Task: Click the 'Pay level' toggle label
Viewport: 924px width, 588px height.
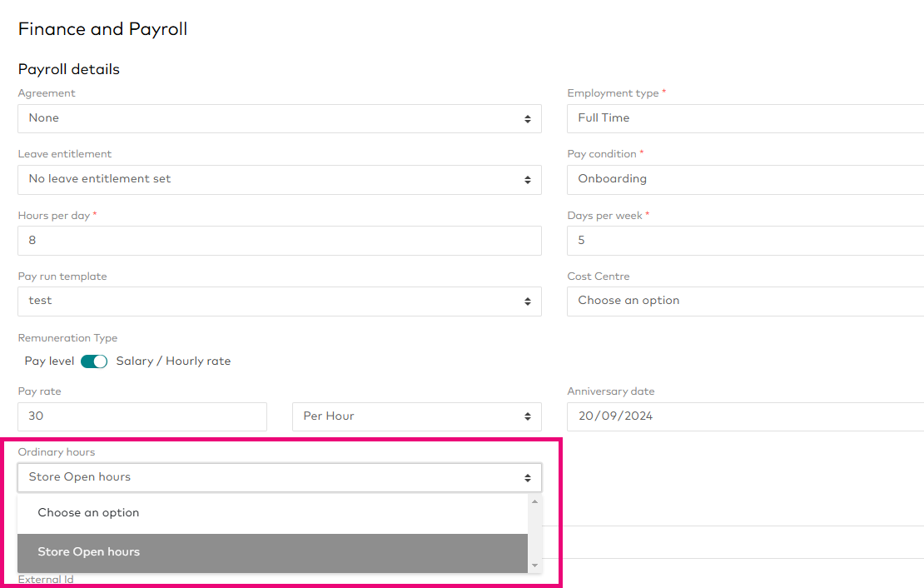Action: [x=49, y=361]
